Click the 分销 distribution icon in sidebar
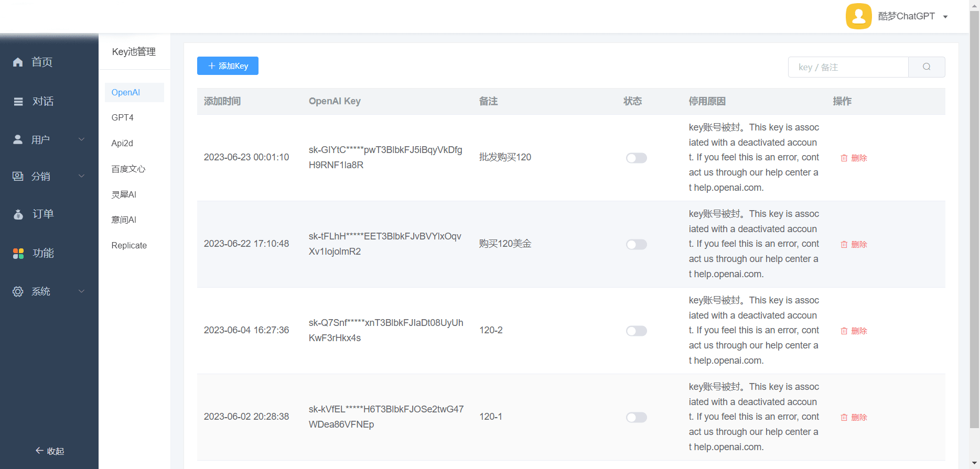Image resolution: width=980 pixels, height=469 pixels. click(x=18, y=177)
